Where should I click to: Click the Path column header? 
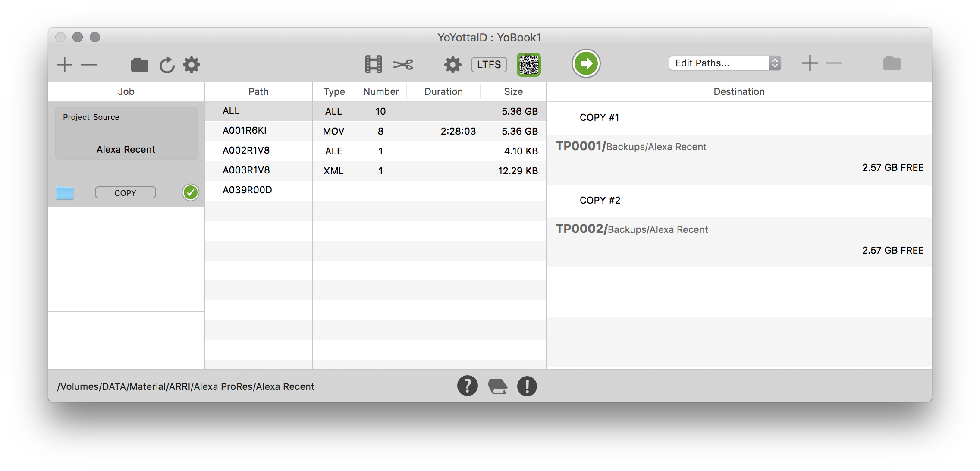coord(258,91)
